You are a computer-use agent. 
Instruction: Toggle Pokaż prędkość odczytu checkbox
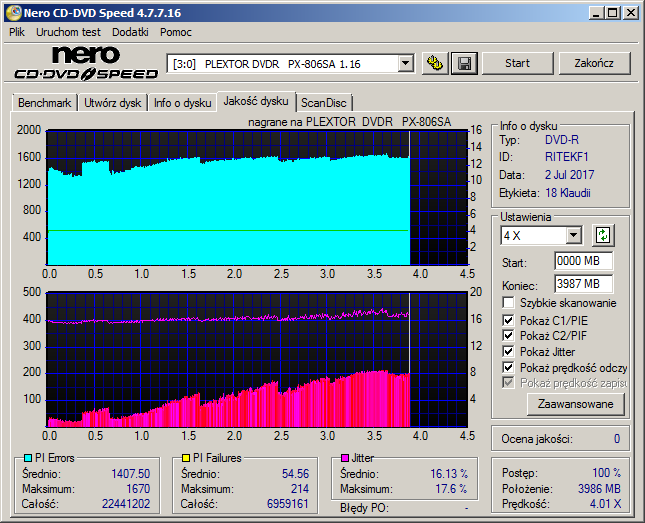(508, 367)
